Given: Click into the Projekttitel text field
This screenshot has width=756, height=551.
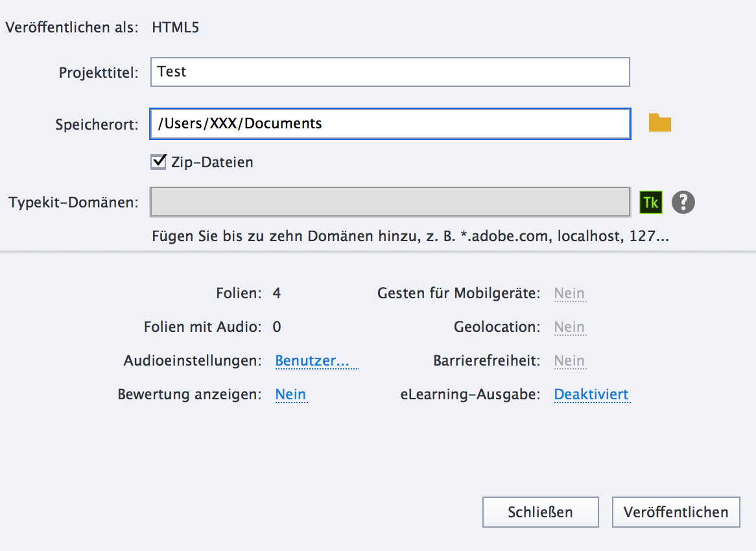Looking at the screenshot, I should [x=390, y=72].
